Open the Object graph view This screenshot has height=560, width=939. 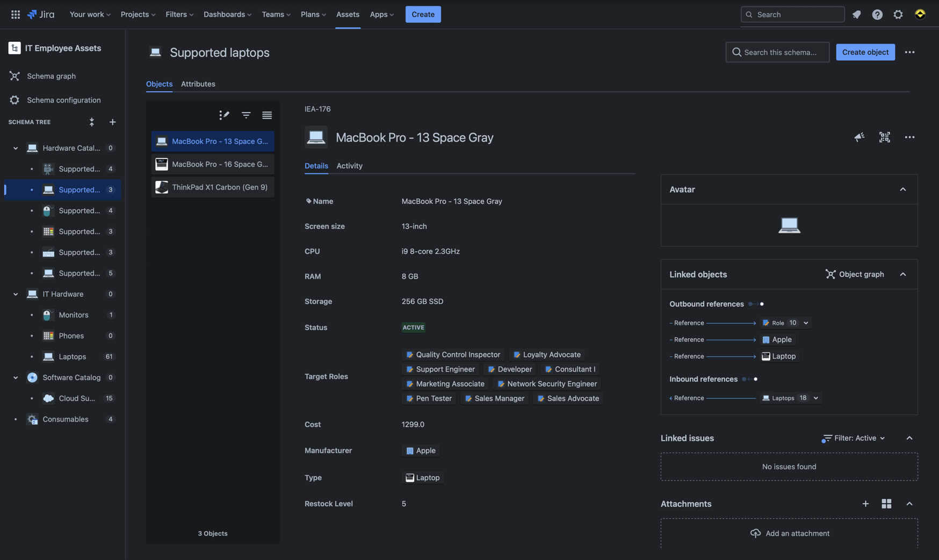pos(855,274)
